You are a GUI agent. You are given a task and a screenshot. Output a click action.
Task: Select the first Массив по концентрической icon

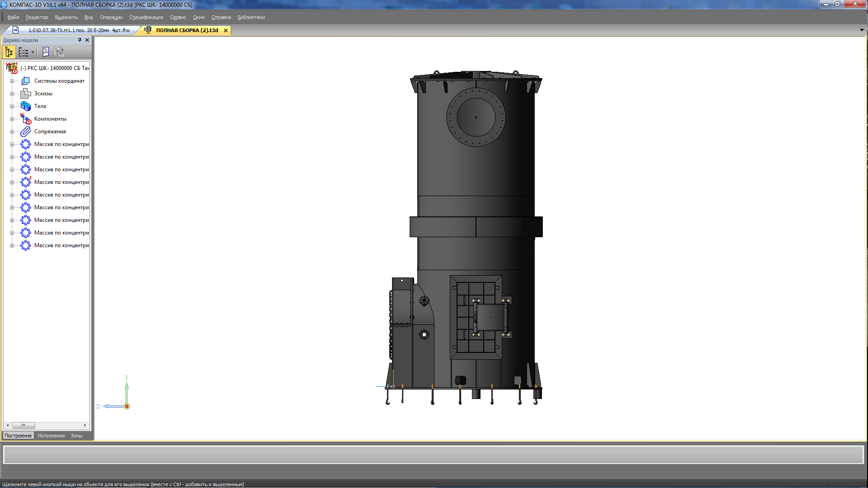(x=26, y=144)
